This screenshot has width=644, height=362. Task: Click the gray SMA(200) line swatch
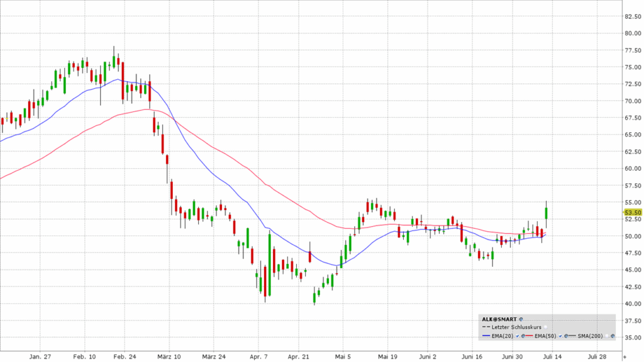click(572, 336)
